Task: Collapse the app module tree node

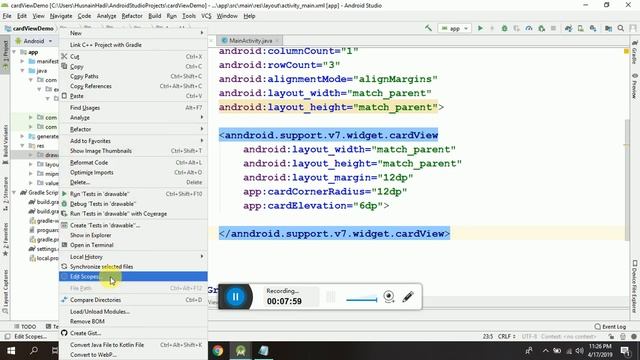Action: coord(15,52)
